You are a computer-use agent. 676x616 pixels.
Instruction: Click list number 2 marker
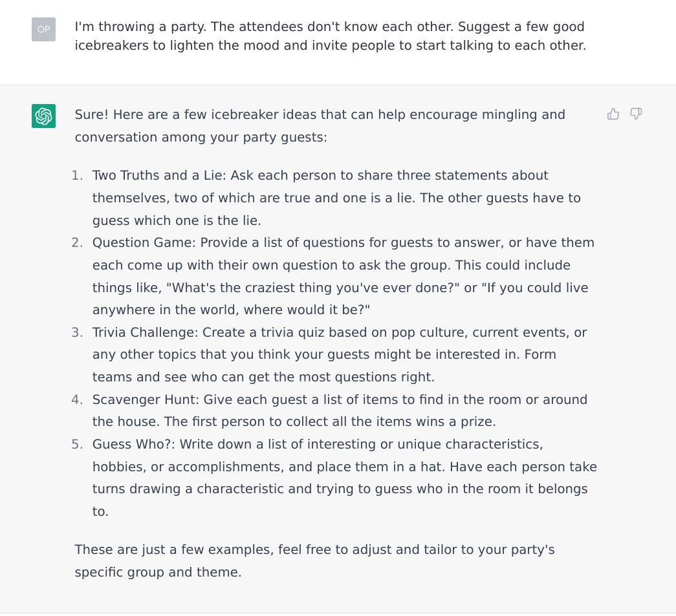point(77,242)
